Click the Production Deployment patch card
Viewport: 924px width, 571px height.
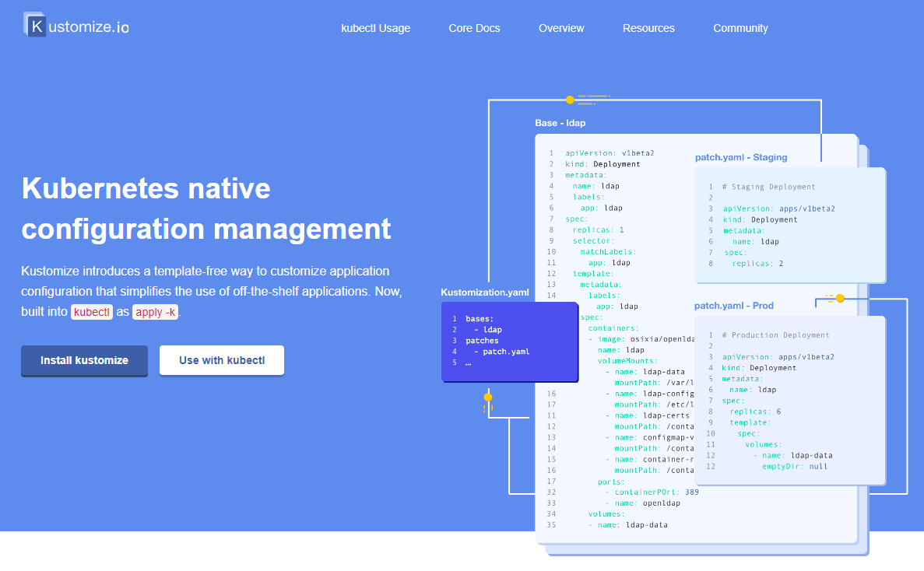(x=789, y=401)
